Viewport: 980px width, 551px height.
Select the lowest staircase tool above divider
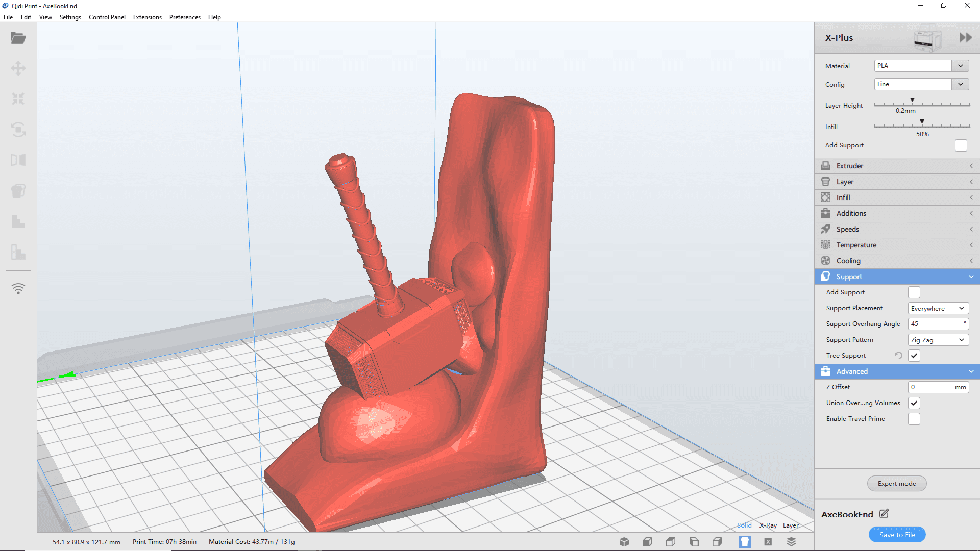coord(18,252)
